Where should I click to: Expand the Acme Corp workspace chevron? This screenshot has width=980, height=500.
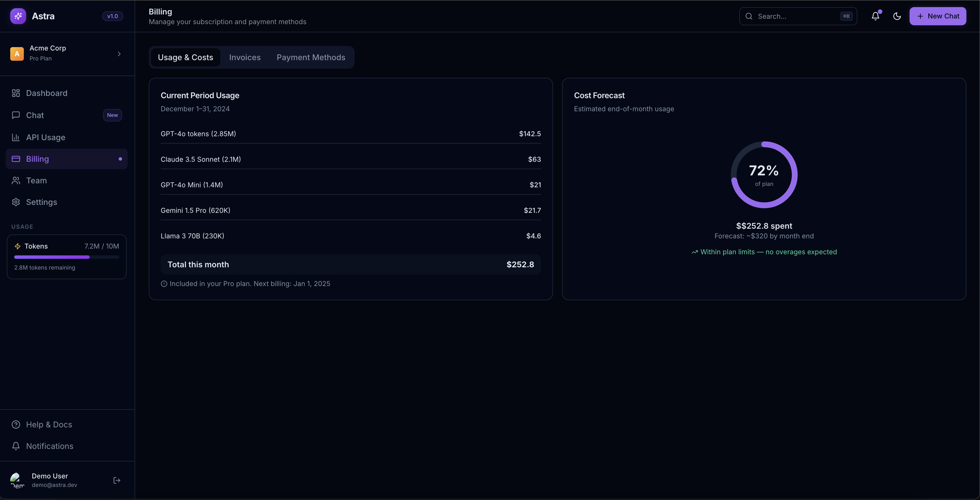click(119, 54)
